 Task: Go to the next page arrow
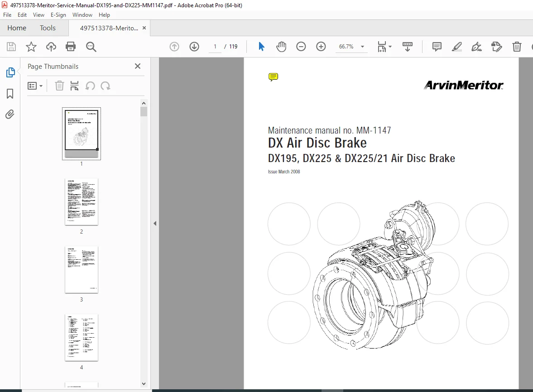pos(194,47)
